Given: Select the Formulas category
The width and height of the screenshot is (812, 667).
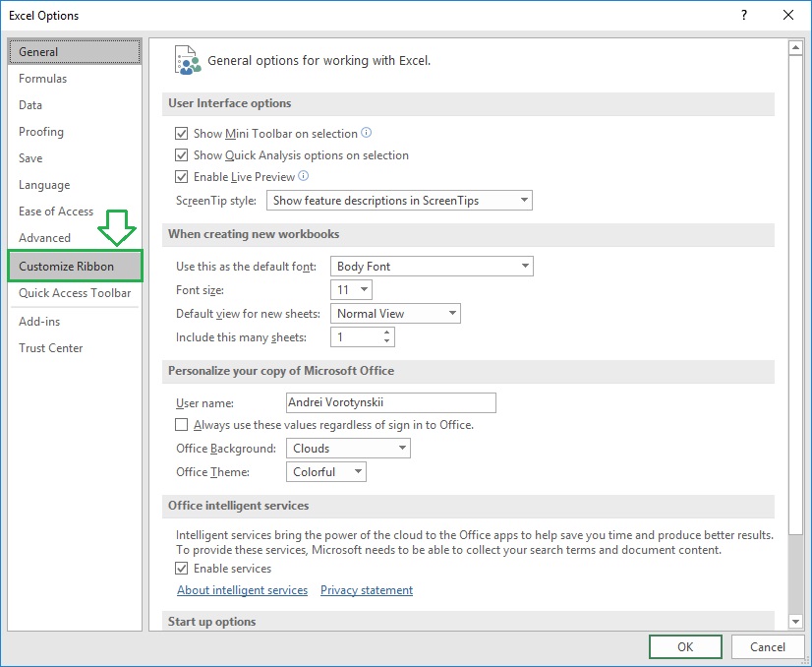Looking at the screenshot, I should 75,79.
